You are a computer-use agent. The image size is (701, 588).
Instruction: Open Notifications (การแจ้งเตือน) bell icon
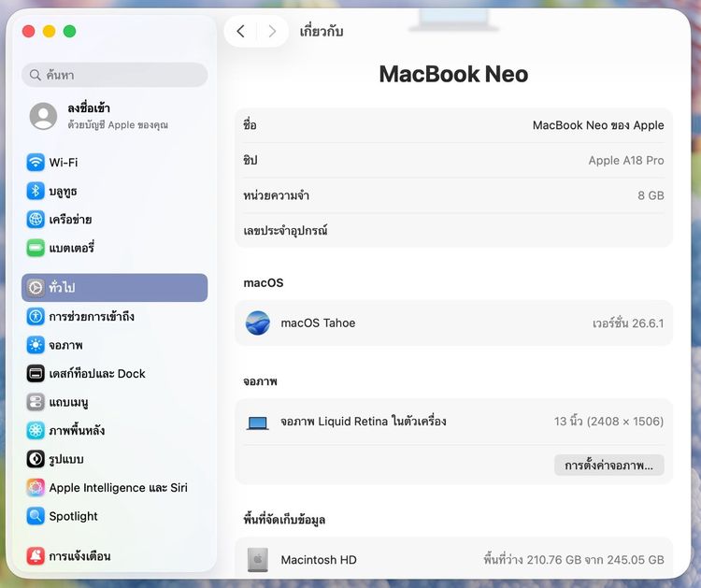click(36, 556)
